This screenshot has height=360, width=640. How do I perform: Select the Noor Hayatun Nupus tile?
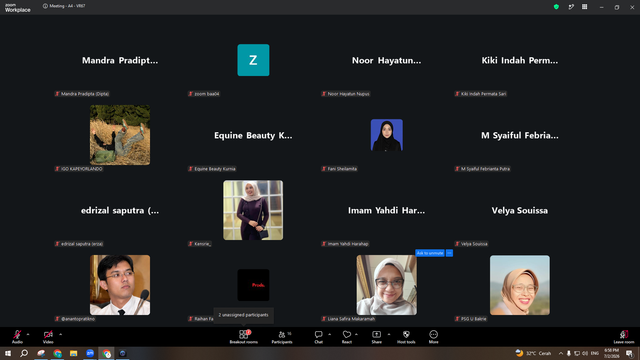coord(387,60)
